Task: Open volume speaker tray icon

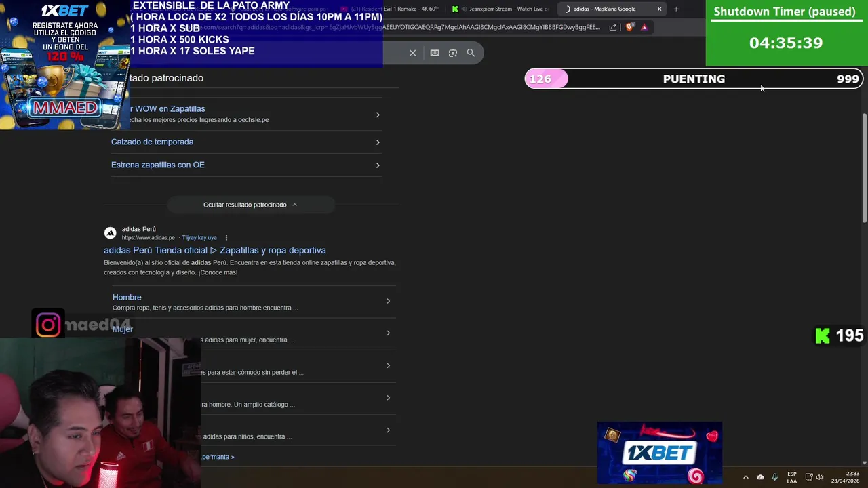Action: click(x=819, y=477)
